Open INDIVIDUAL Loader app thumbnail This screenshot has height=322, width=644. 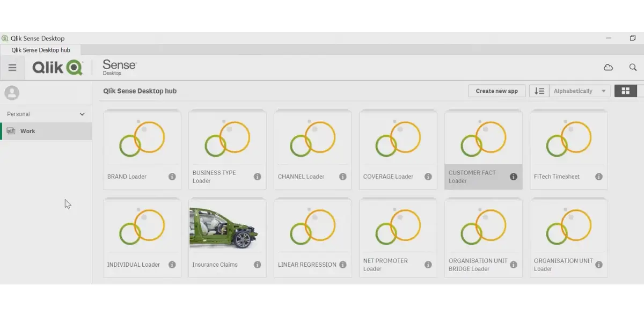tap(142, 226)
